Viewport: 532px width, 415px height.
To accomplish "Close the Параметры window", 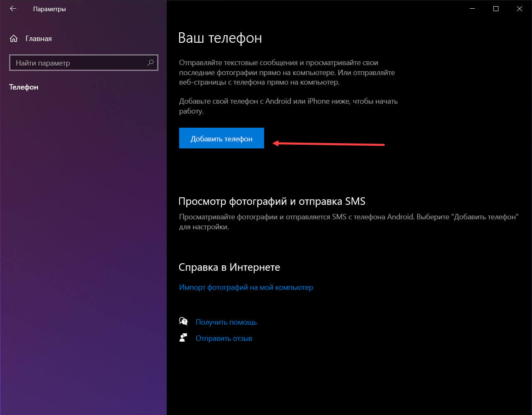I will point(520,8).
